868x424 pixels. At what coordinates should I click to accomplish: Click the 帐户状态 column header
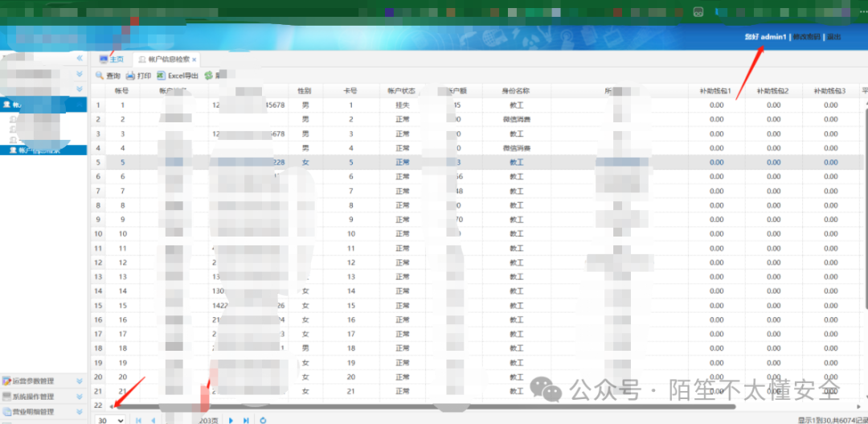(x=403, y=90)
